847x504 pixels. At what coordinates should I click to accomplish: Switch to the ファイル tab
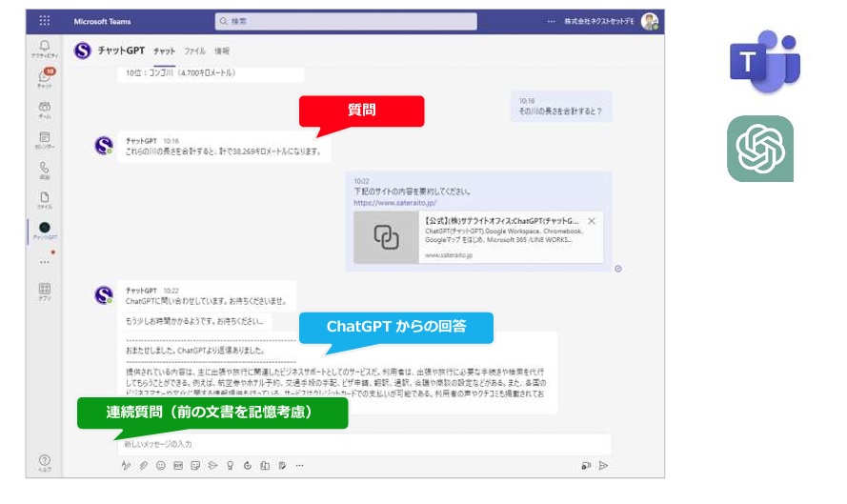point(194,50)
